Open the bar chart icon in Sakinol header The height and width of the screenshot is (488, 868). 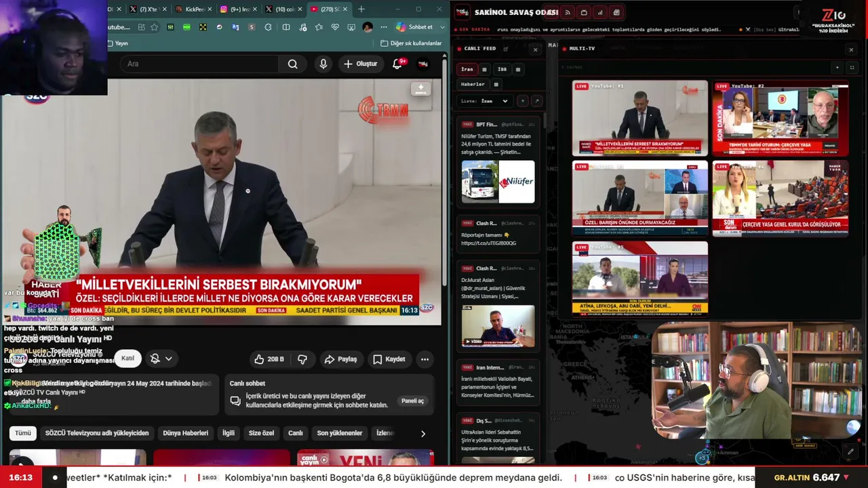(600, 12)
